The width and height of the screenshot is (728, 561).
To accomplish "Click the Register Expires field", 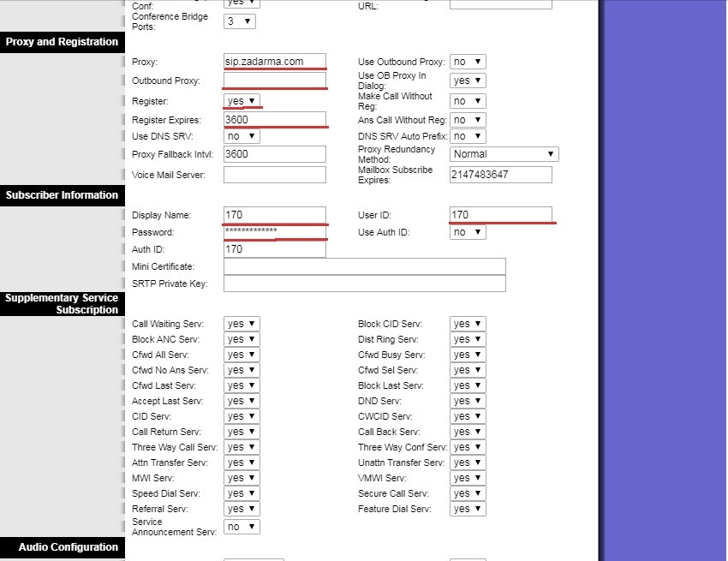I will (x=275, y=120).
